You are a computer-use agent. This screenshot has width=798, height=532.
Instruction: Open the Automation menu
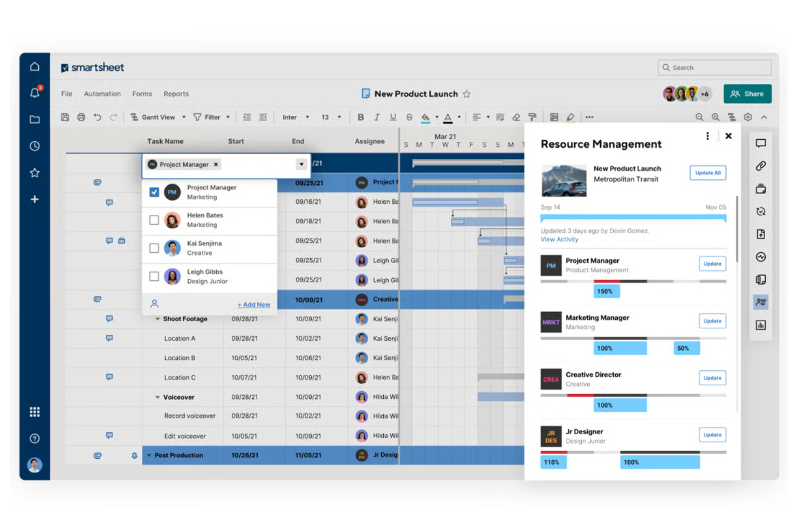[102, 94]
